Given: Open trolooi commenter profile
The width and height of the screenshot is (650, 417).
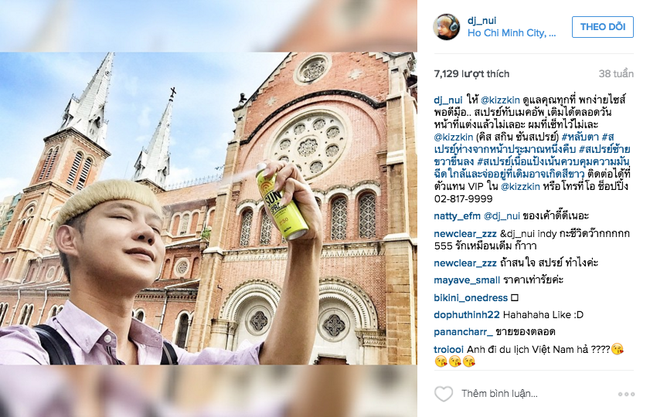Looking at the screenshot, I should 449,349.
